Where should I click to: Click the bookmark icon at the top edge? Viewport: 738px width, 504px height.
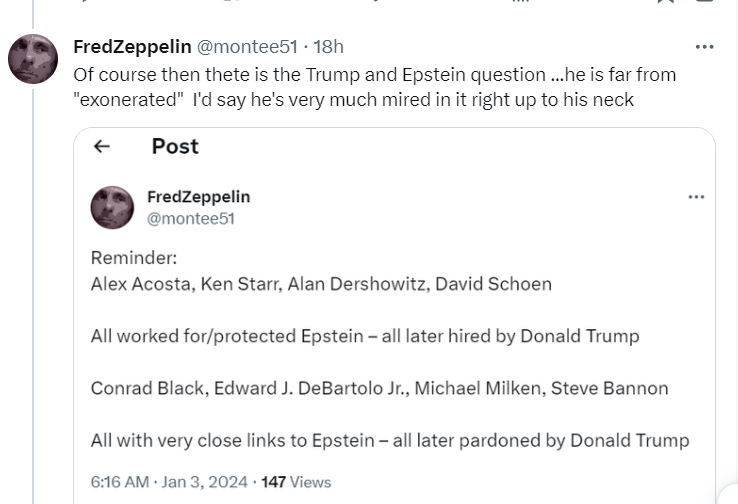(x=665, y=3)
